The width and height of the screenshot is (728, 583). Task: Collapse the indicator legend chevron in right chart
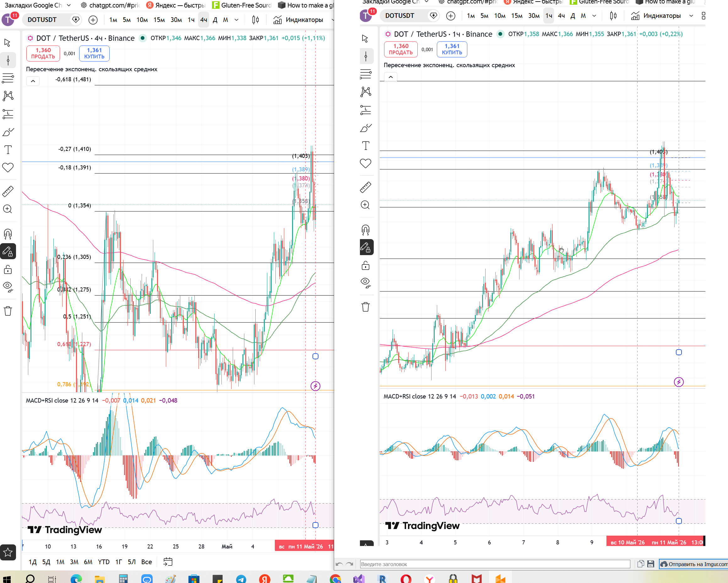point(391,77)
